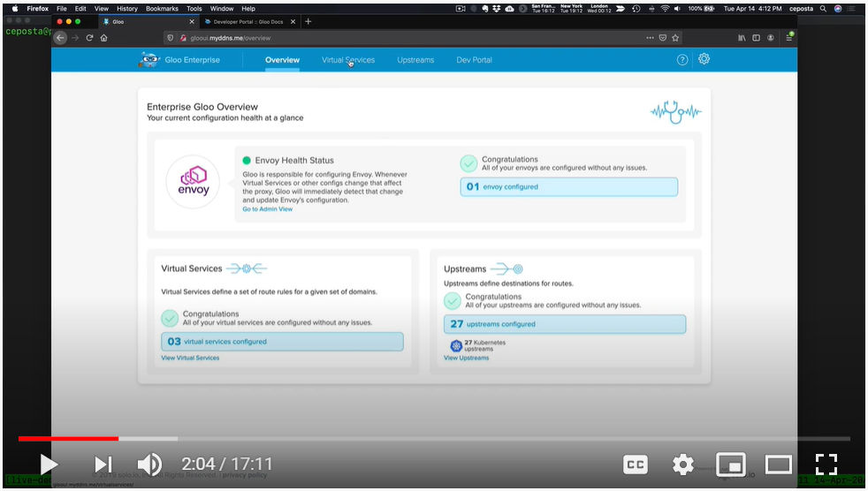
Task: Click the video time display 2:04 / 17:11
Action: coord(227,464)
